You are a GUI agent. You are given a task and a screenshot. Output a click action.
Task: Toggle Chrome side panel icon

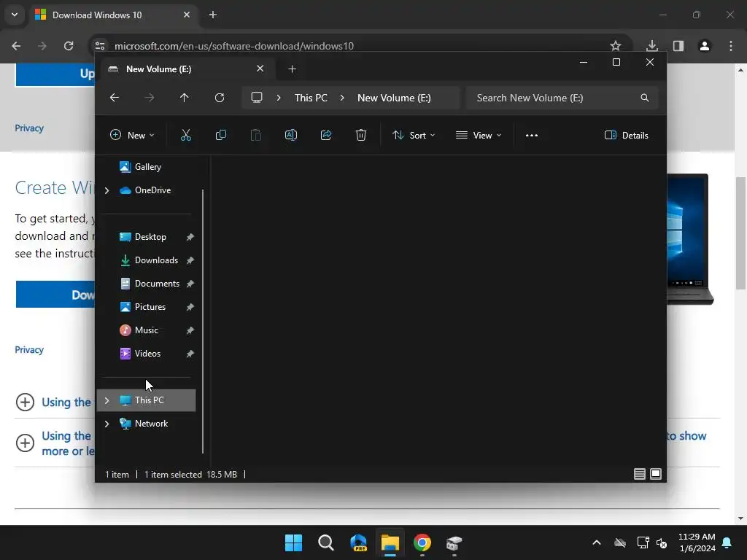[678, 46]
